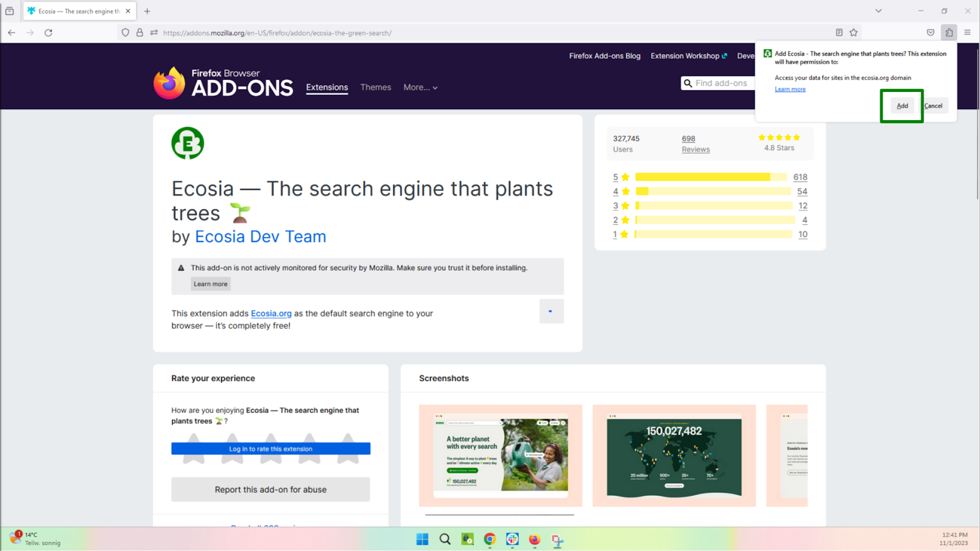Click the screenshots horizontal scrollbar
Viewport: 980px width, 551px height.
(x=499, y=515)
